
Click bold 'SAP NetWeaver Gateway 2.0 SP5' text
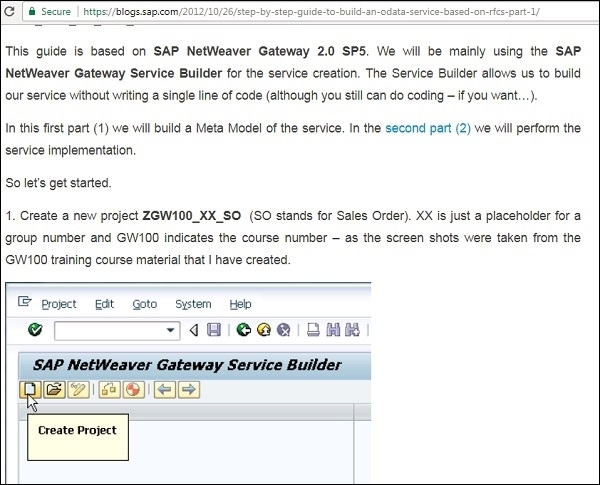259,51
